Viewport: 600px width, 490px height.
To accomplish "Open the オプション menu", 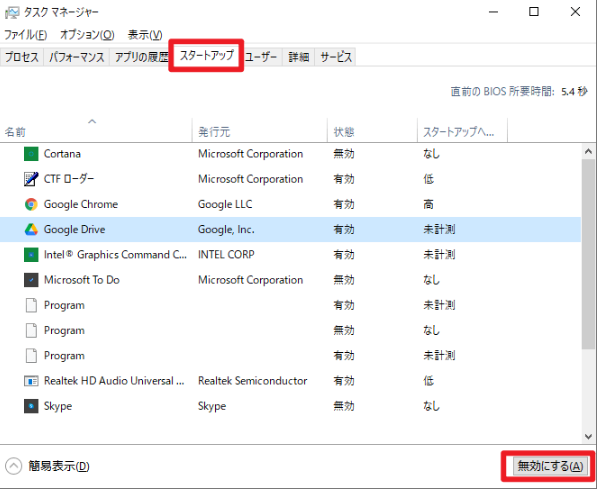I will [x=87, y=35].
